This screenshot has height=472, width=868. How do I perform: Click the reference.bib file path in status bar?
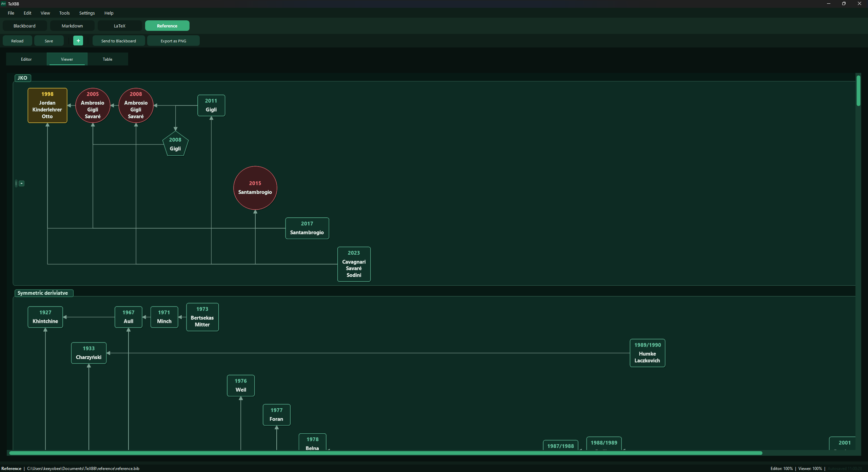83,469
